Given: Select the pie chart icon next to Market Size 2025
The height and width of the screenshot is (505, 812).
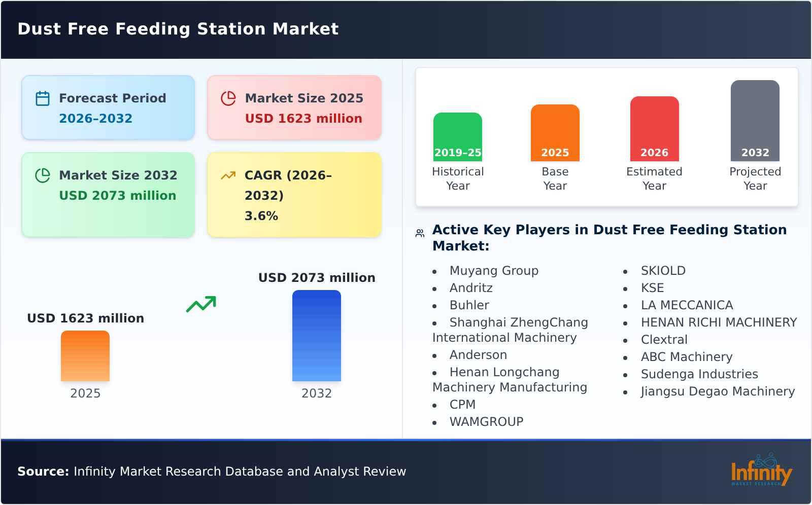Looking at the screenshot, I should (228, 98).
